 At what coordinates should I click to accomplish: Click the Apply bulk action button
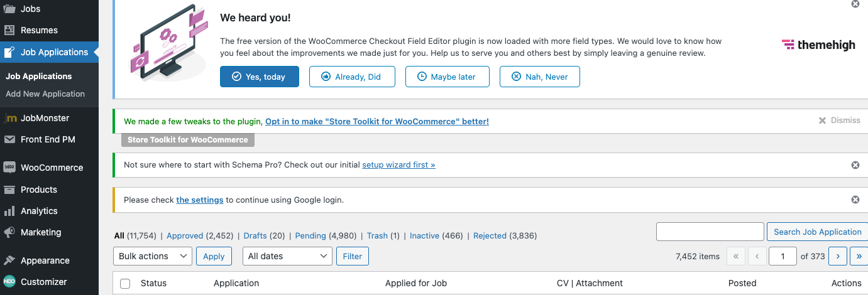214,256
